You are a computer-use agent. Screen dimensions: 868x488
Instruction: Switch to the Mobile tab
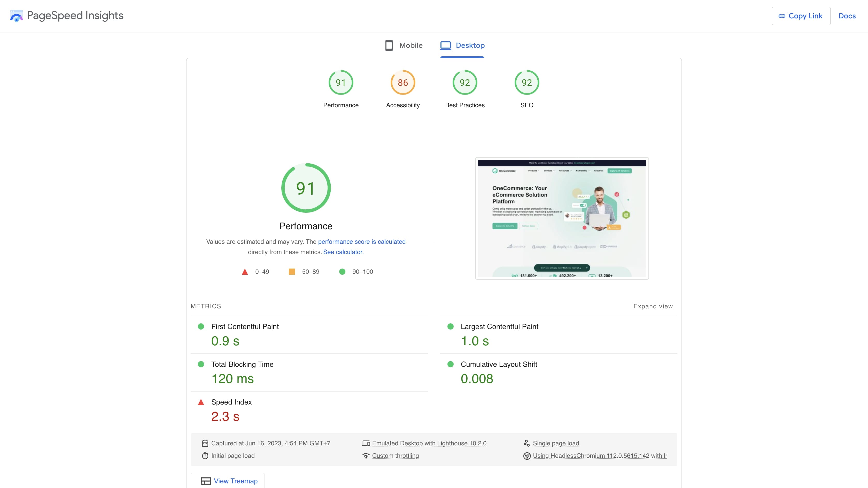tap(404, 45)
